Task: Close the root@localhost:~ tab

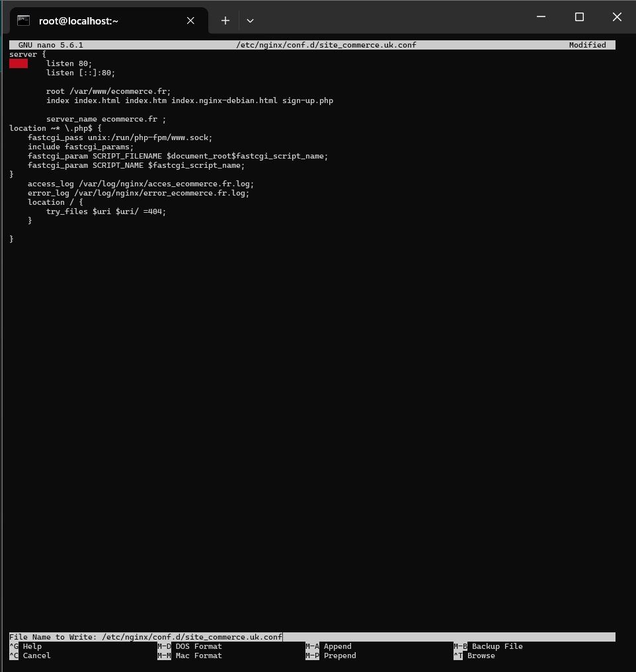Action: click(x=190, y=20)
